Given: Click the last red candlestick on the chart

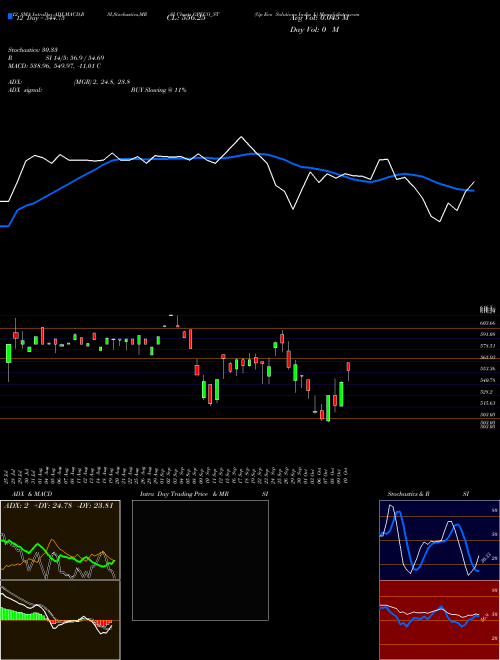Looking at the screenshot, I should 348,366.
